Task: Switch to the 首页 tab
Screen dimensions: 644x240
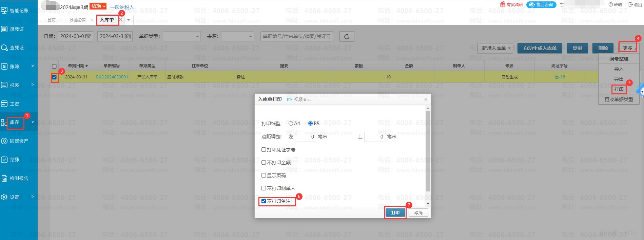Action: (x=52, y=20)
